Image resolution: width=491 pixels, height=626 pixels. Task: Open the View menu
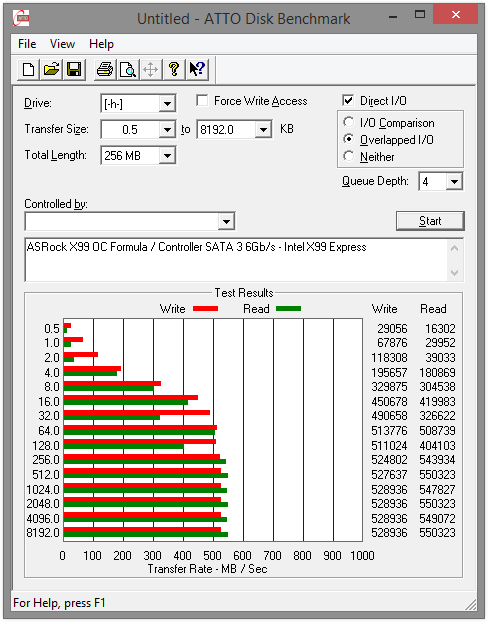[x=62, y=44]
